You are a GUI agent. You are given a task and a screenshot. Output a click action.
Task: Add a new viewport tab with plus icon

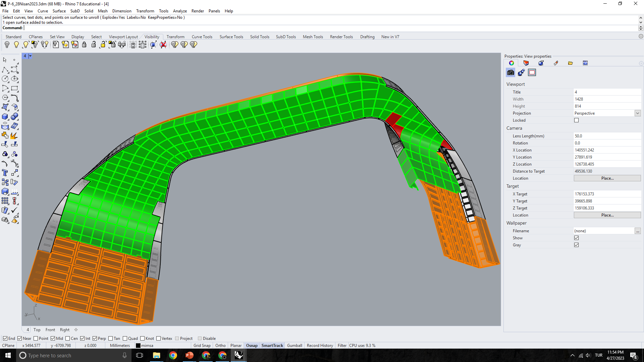coord(76,330)
